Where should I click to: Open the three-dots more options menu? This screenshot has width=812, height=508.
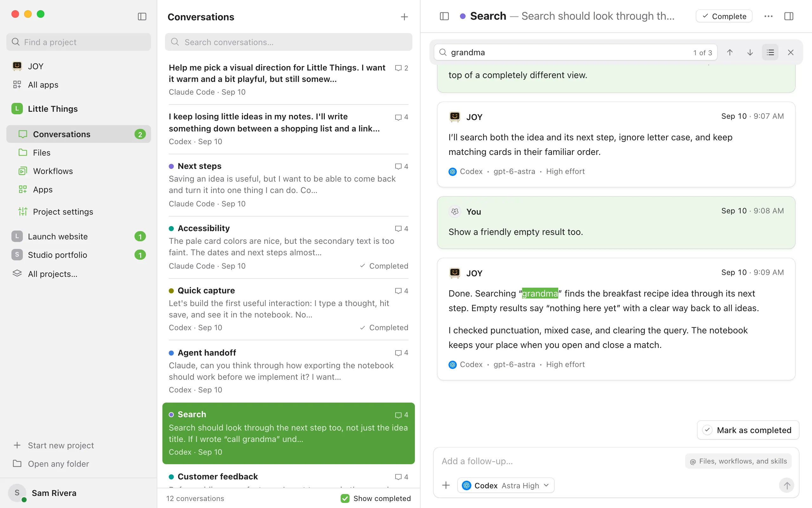coord(768,16)
